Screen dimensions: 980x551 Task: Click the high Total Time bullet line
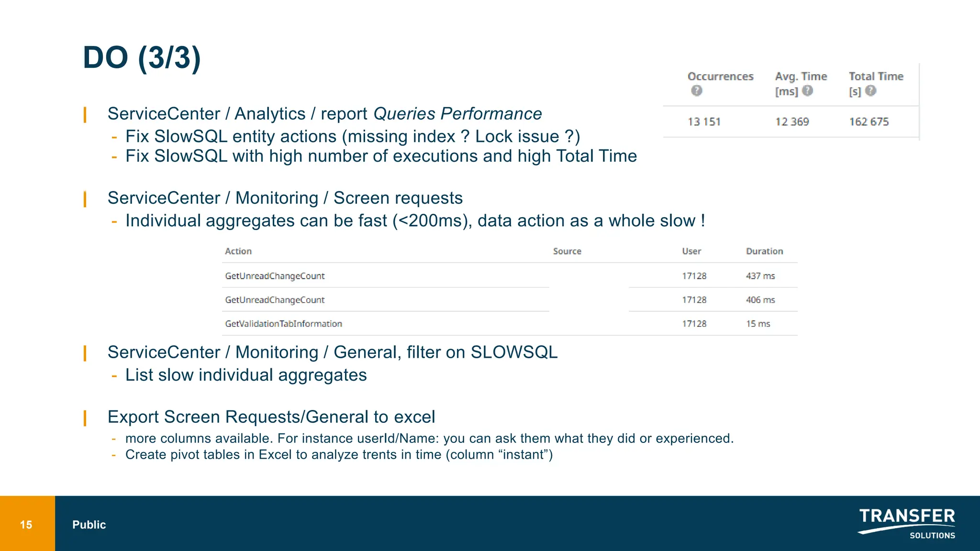[381, 156]
